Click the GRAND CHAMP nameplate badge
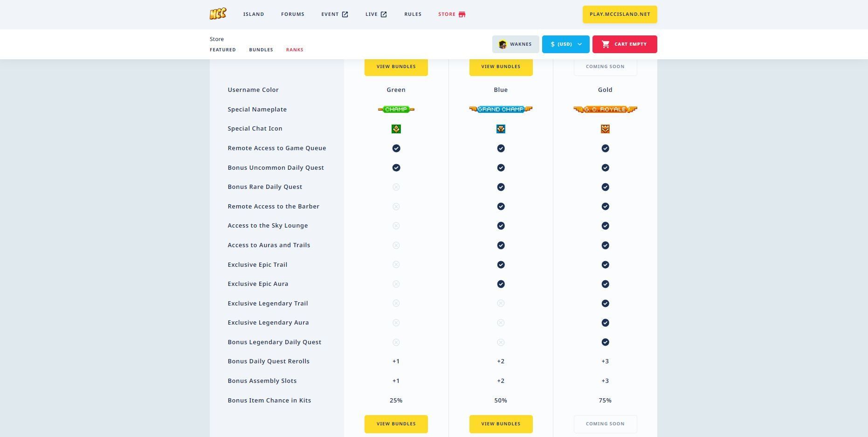This screenshot has width=868, height=437. click(501, 109)
